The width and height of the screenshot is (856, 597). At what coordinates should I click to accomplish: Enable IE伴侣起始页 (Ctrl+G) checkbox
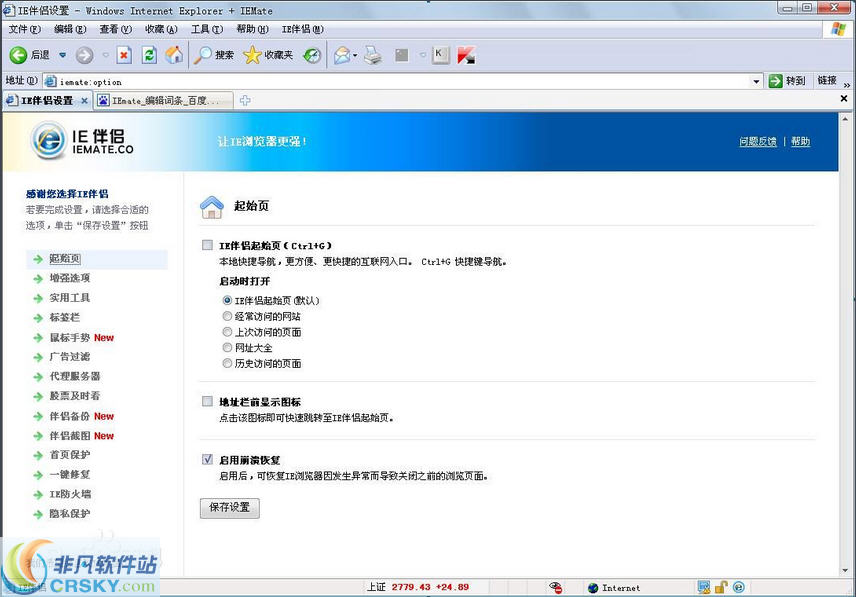(207, 245)
